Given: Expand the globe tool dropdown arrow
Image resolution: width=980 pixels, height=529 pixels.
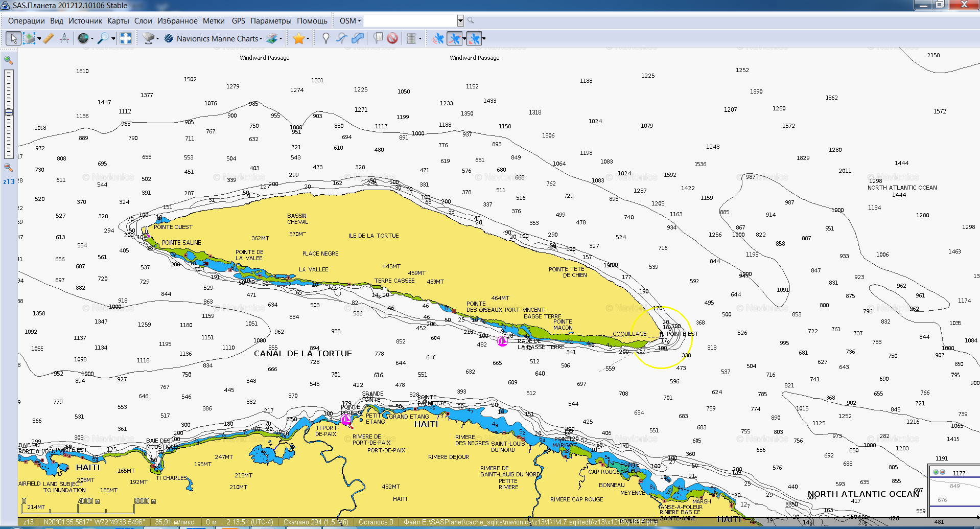Looking at the screenshot, I should pos(92,38).
